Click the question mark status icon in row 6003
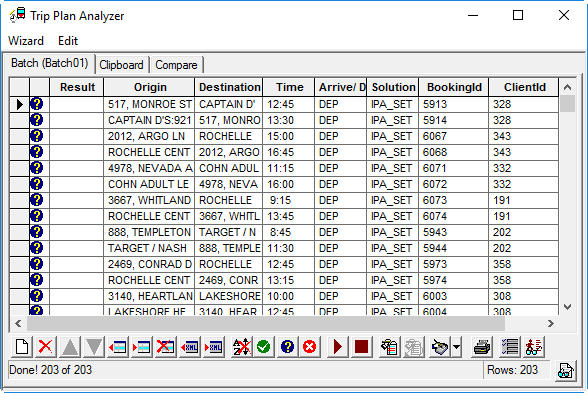 point(37,296)
